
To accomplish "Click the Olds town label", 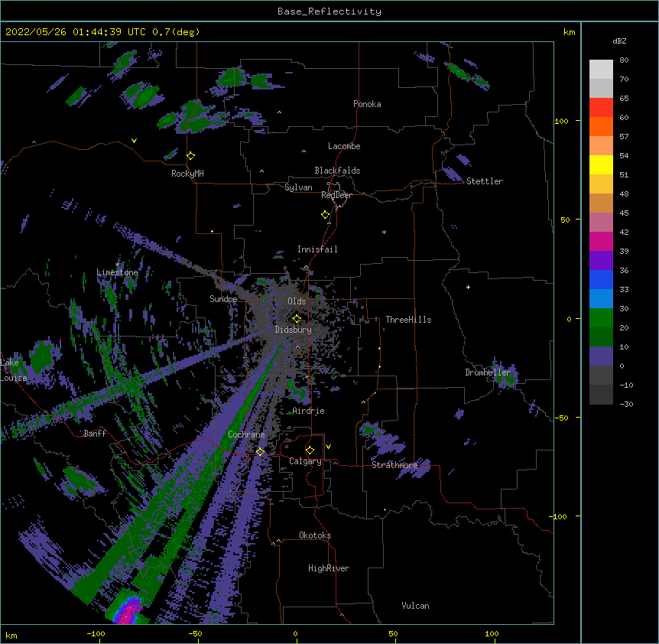I will click(297, 301).
